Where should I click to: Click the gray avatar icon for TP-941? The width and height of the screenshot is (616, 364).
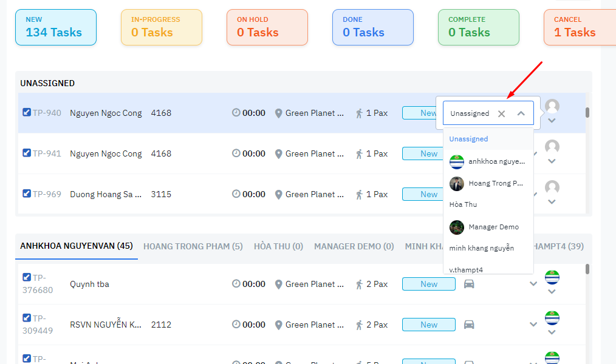click(x=552, y=147)
